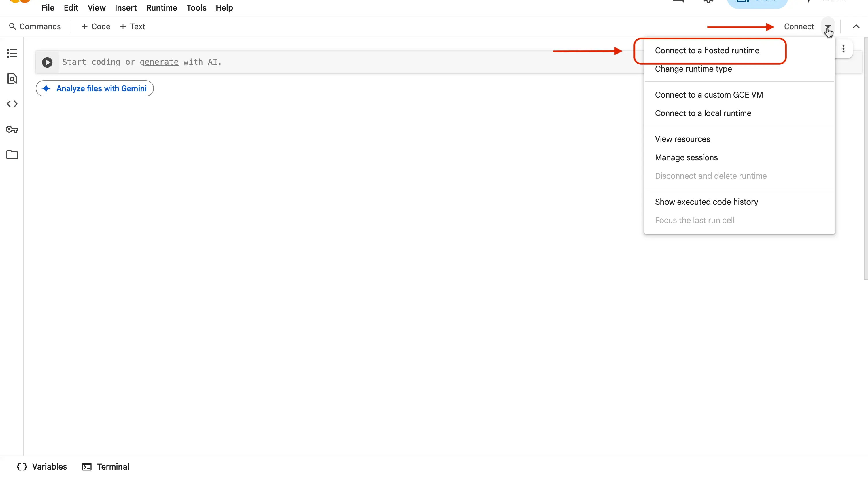
Task: Add a new Code cell
Action: pyautogui.click(x=96, y=26)
